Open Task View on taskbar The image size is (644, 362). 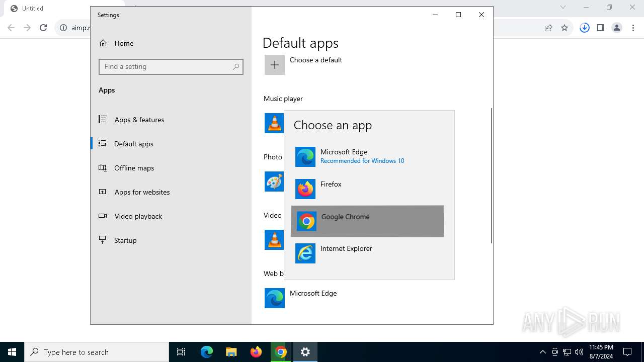(x=181, y=352)
